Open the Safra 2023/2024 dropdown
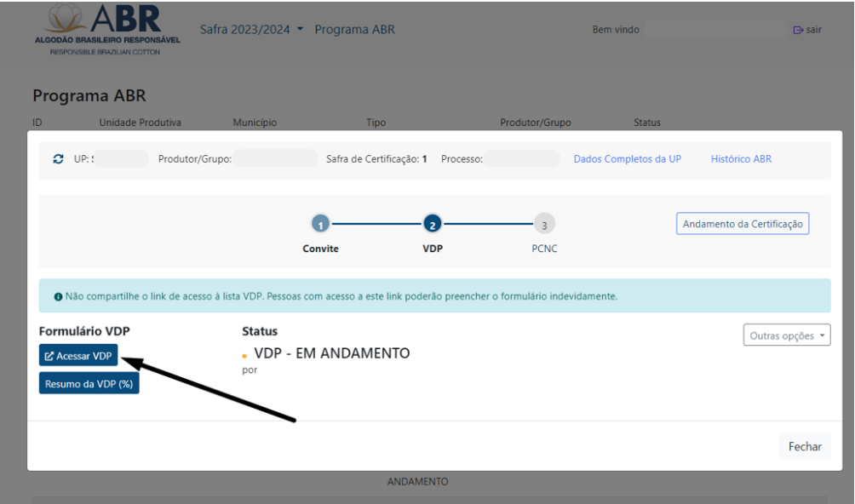Viewport: 855px width, 504px height. 251,30
